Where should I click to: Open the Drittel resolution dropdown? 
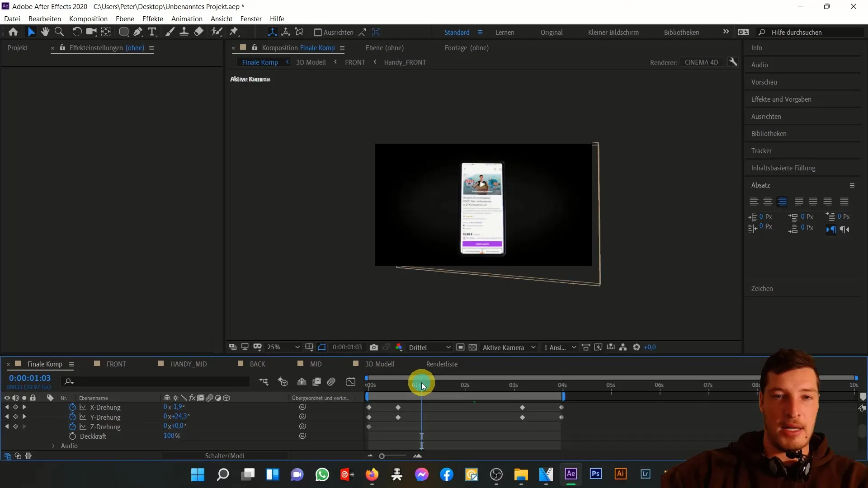[x=429, y=347]
